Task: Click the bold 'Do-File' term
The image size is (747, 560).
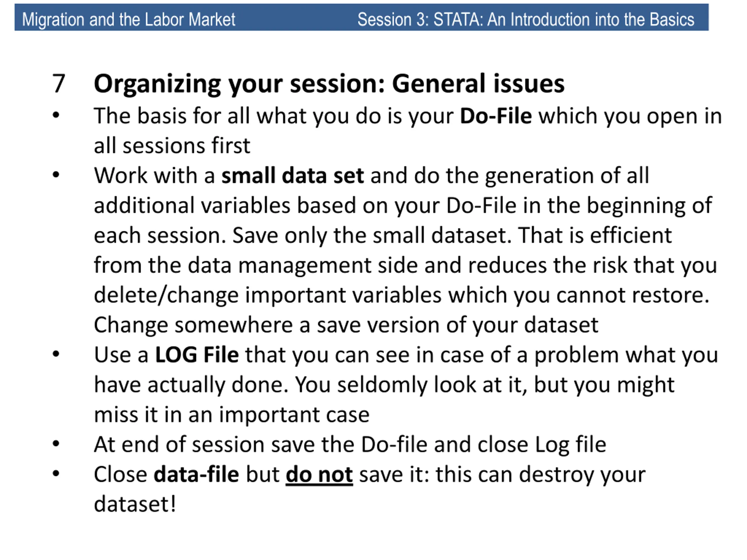Action: point(496,116)
